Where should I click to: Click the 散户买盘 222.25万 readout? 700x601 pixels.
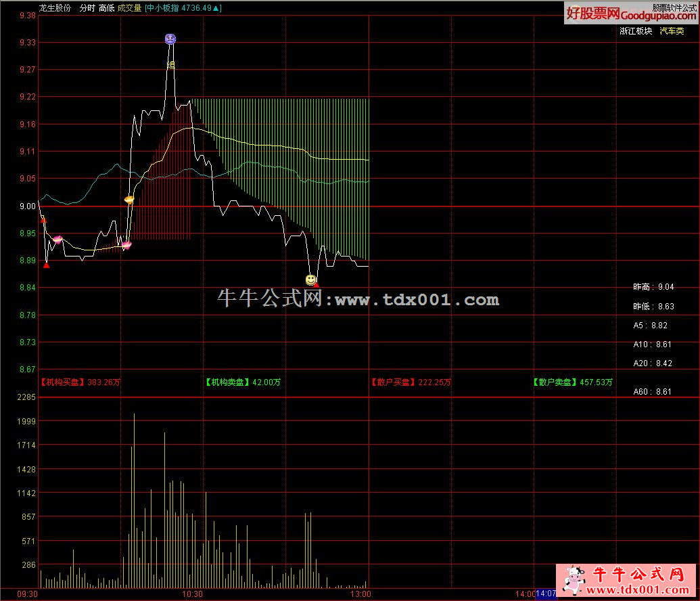point(411,382)
